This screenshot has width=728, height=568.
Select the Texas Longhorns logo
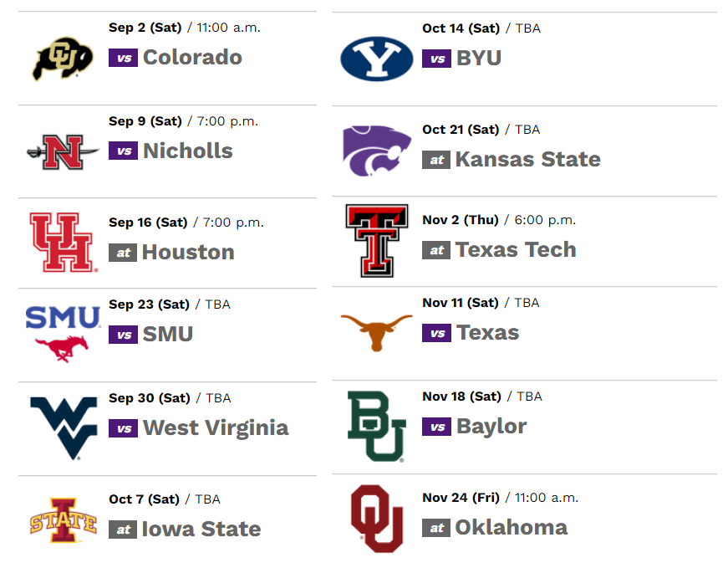click(x=376, y=332)
